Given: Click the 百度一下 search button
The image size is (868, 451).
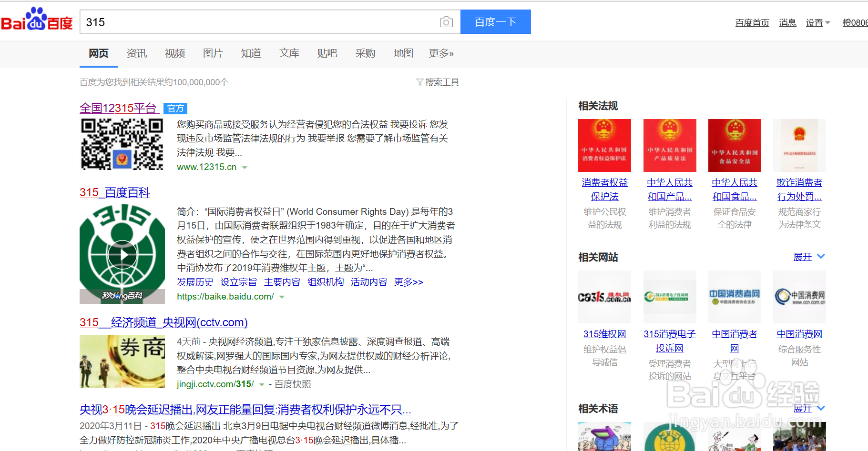Looking at the screenshot, I should pos(496,22).
